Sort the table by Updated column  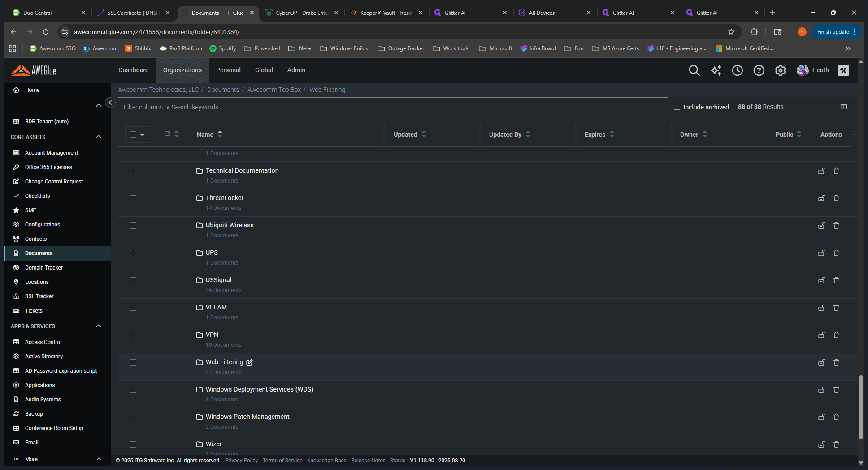point(410,135)
